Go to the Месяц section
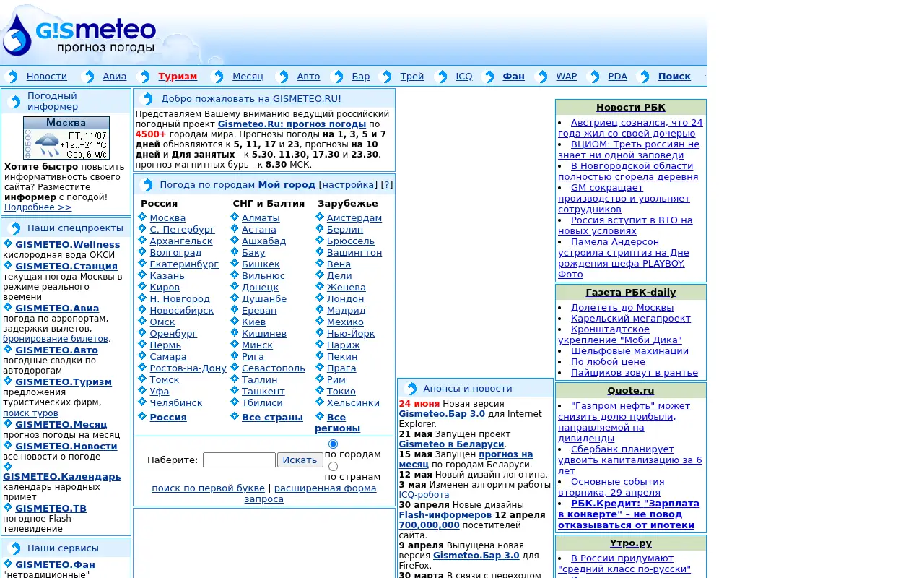This screenshot has width=924, height=578. [248, 77]
